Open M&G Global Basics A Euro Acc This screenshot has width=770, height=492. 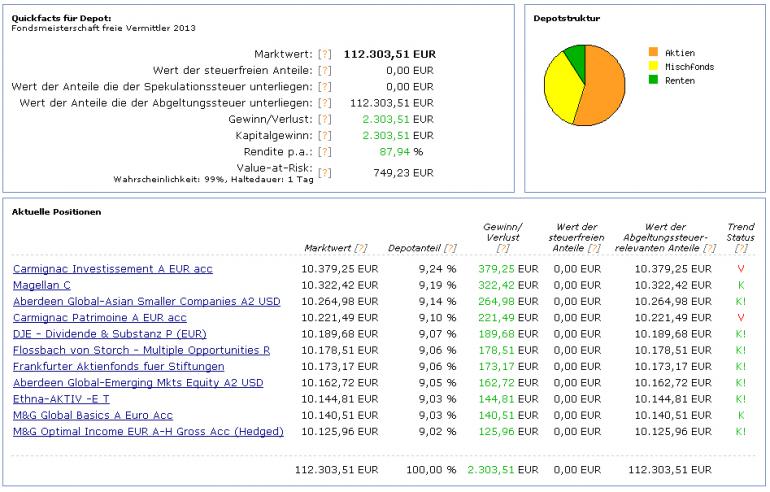[93, 415]
